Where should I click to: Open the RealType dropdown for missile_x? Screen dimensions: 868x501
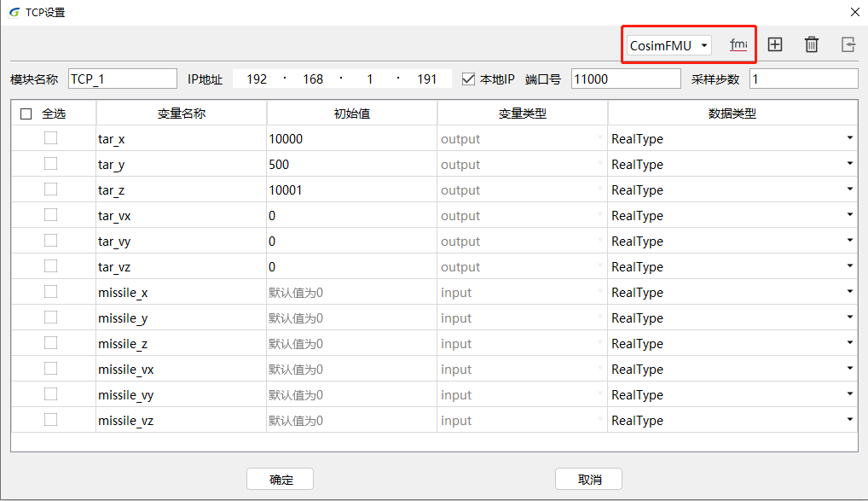click(x=848, y=292)
